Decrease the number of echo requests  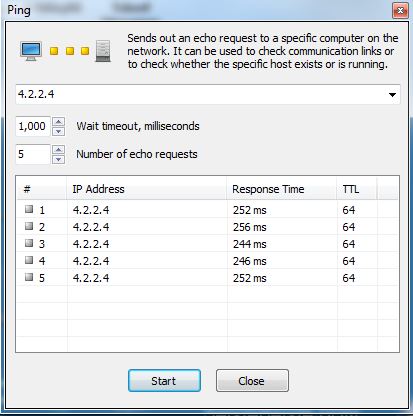58,159
